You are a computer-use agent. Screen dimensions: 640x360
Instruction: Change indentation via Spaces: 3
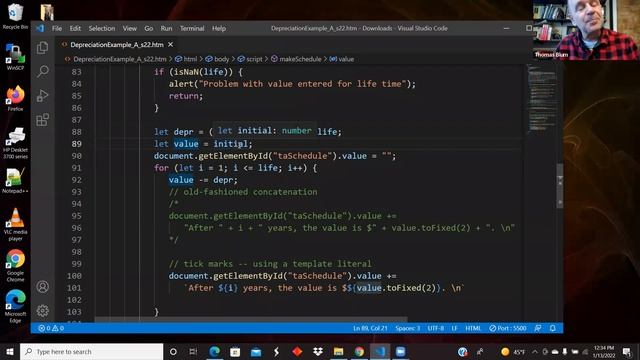[x=407, y=328]
